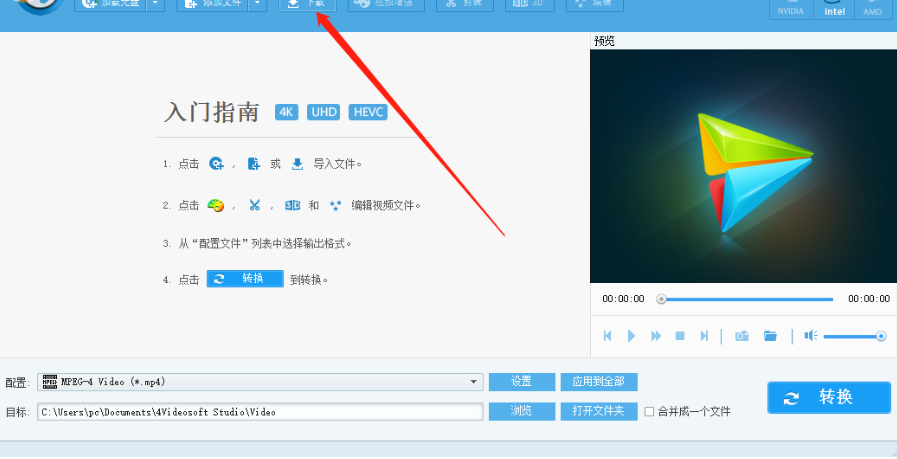
Task: Skip to the next frame
Action: tap(704, 336)
